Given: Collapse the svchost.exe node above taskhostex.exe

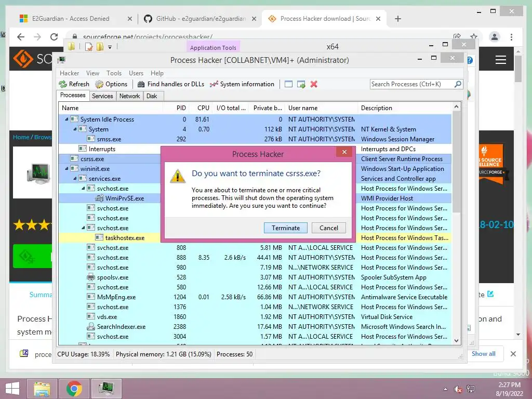Looking at the screenshot, I should pos(83,228).
